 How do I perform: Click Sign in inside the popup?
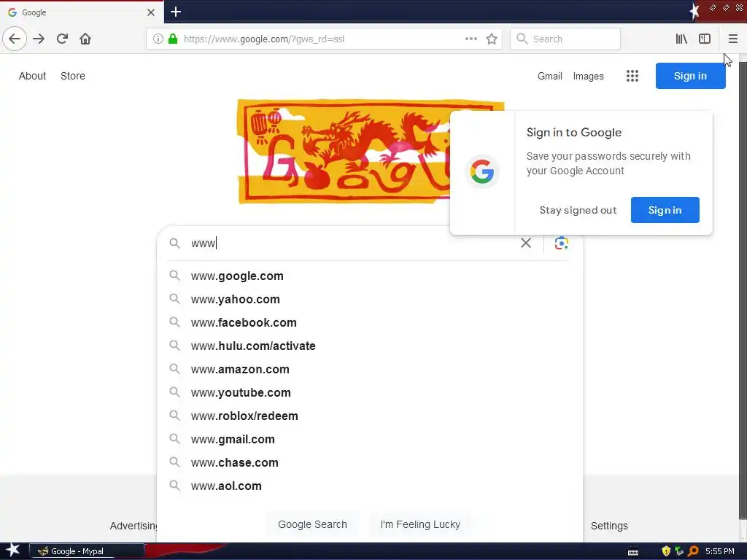[665, 210]
